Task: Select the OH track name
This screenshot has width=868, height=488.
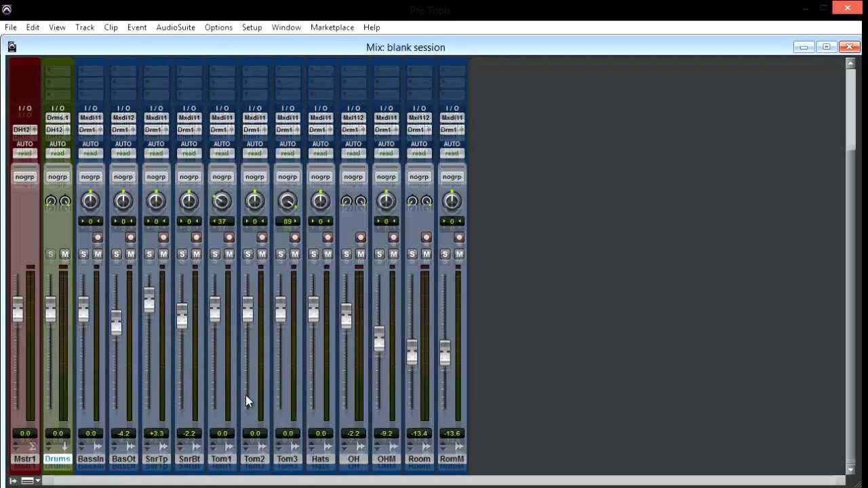Action: click(353, 459)
